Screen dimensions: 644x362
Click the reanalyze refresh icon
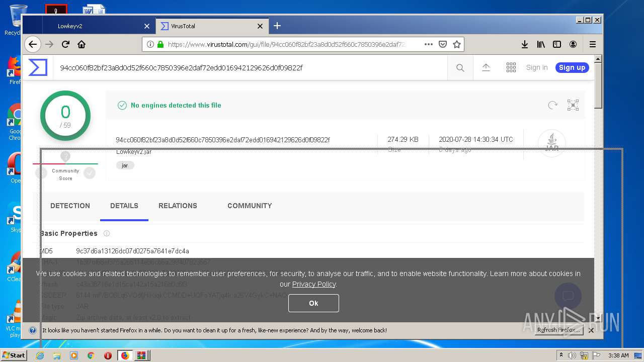[x=552, y=105]
